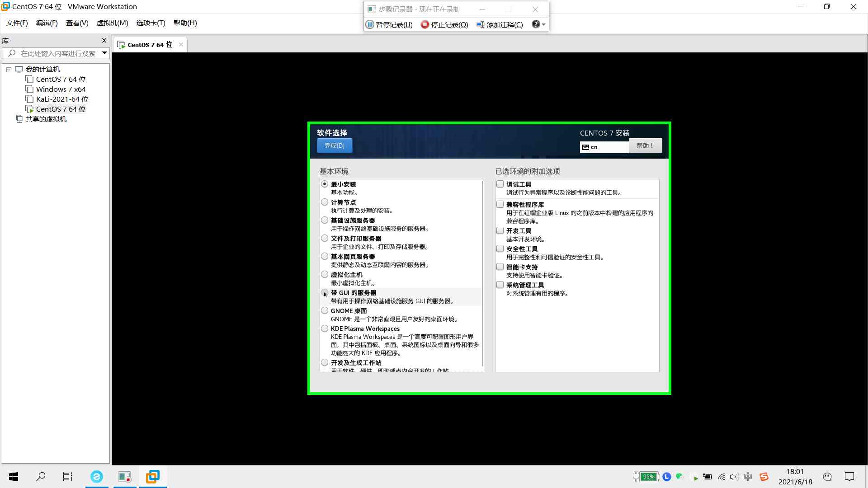This screenshot has width=868, height=488.
Task: Click the Sogou input method tray icon
Action: pos(764,477)
